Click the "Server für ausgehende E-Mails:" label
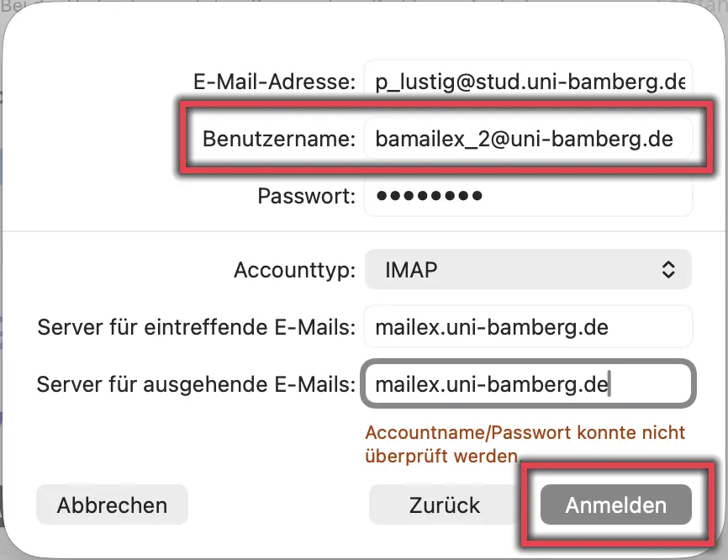Screen dimensions: 728x560 [x=197, y=385]
